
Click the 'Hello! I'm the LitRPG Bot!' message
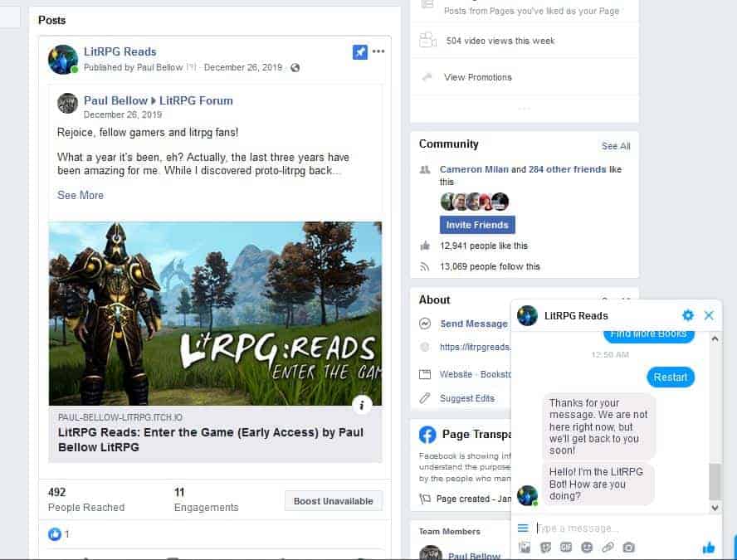click(x=598, y=484)
